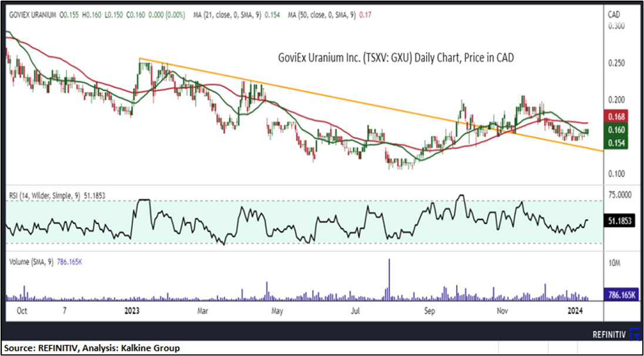Click the Oct date axis label
Screen dimensions: 644x356
coord(22,311)
